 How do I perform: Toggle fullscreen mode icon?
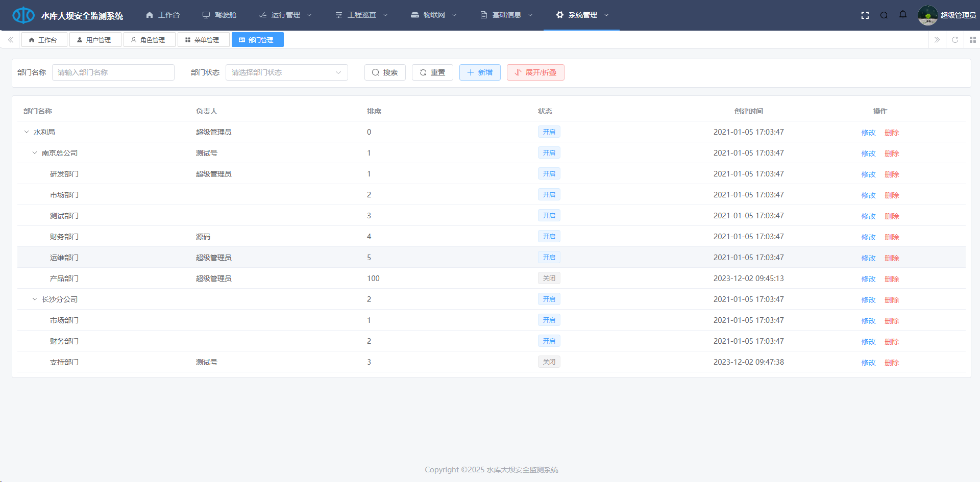click(x=865, y=15)
